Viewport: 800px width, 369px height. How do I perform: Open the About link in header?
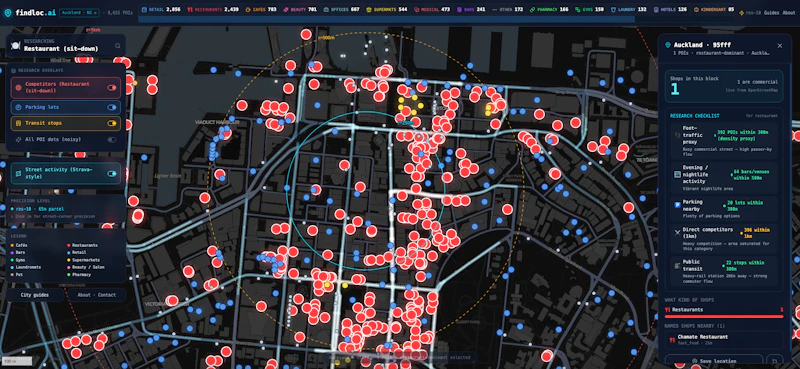[x=789, y=13]
